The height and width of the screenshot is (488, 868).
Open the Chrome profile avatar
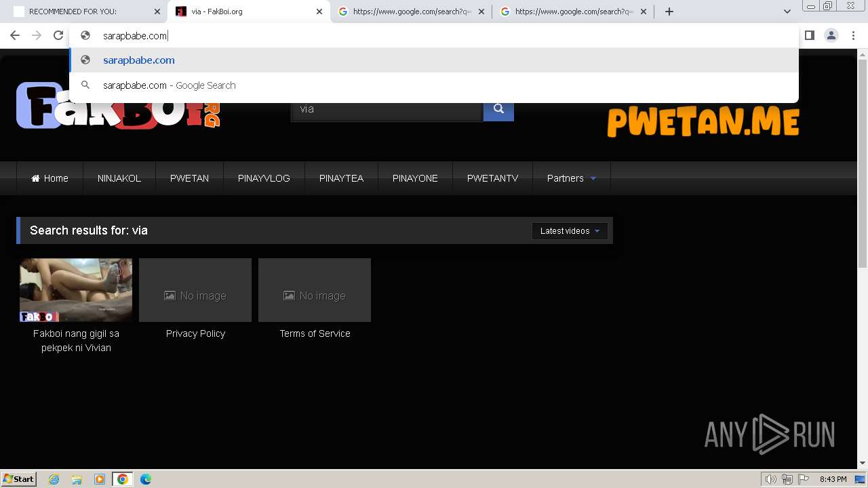point(831,35)
